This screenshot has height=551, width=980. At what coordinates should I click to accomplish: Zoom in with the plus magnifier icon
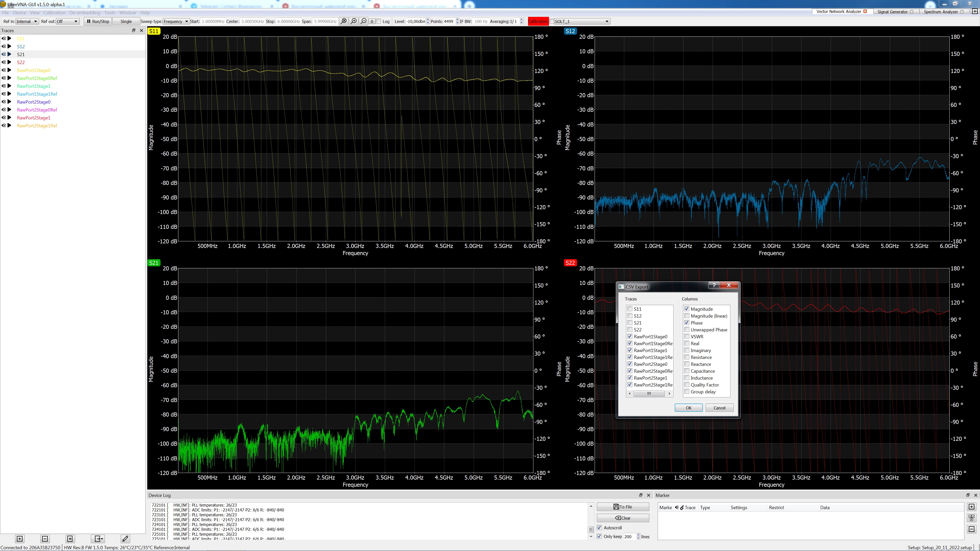click(x=353, y=21)
